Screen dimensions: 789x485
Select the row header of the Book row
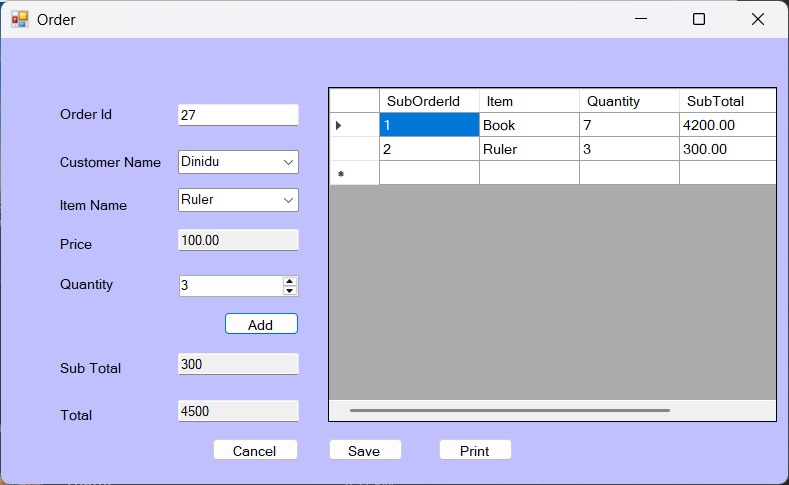pos(354,125)
